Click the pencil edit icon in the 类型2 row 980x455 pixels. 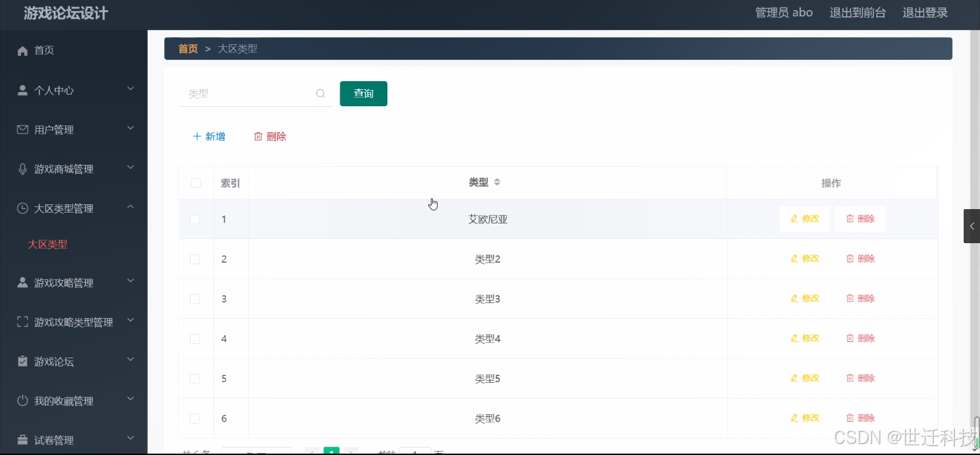tap(794, 259)
